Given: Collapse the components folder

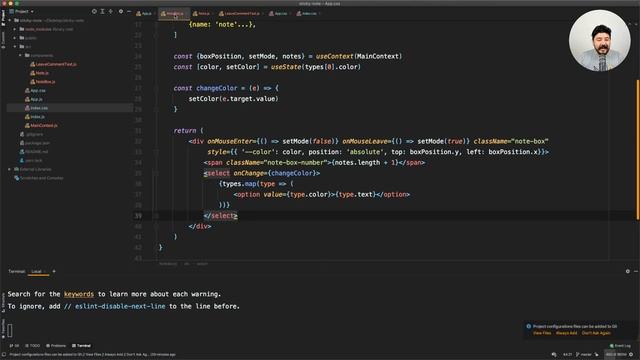Looking at the screenshot, I should click(x=20, y=55).
